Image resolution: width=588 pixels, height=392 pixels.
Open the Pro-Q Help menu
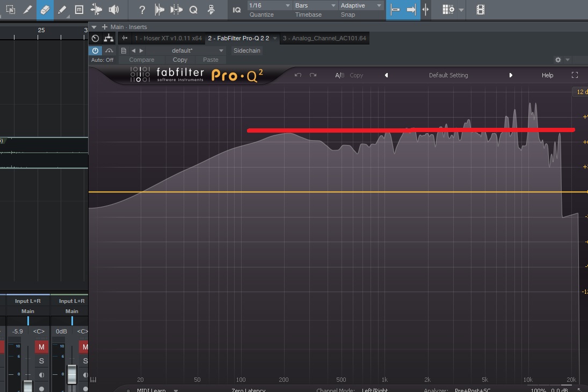pyautogui.click(x=548, y=75)
